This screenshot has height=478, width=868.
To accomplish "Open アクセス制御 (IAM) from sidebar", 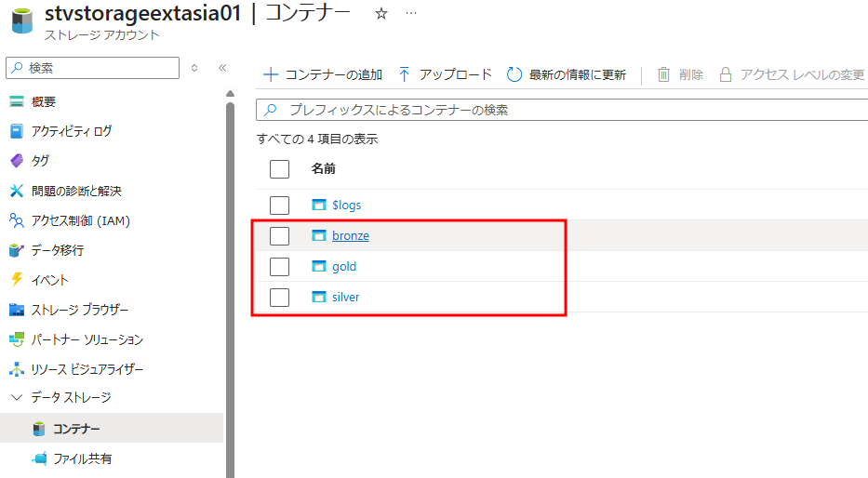I will coord(80,220).
